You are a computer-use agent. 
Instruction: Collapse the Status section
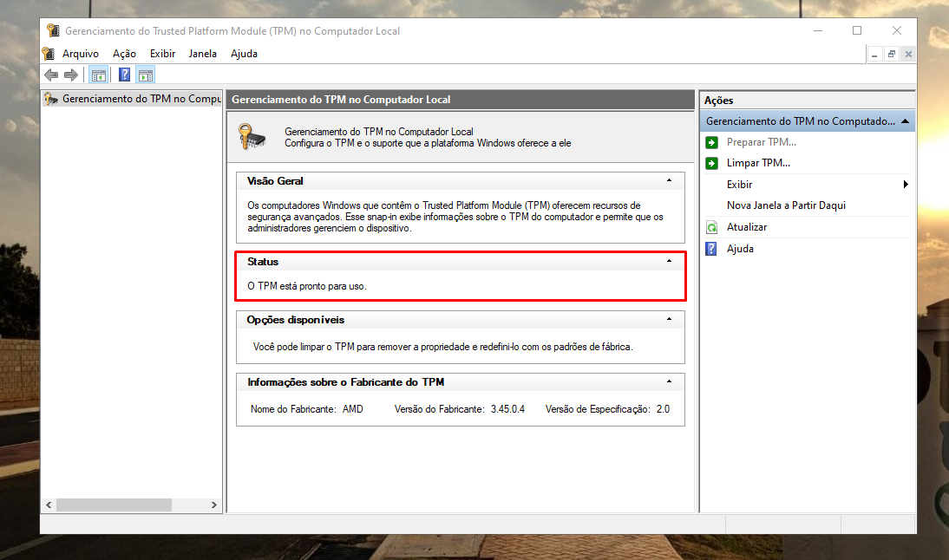pos(668,261)
